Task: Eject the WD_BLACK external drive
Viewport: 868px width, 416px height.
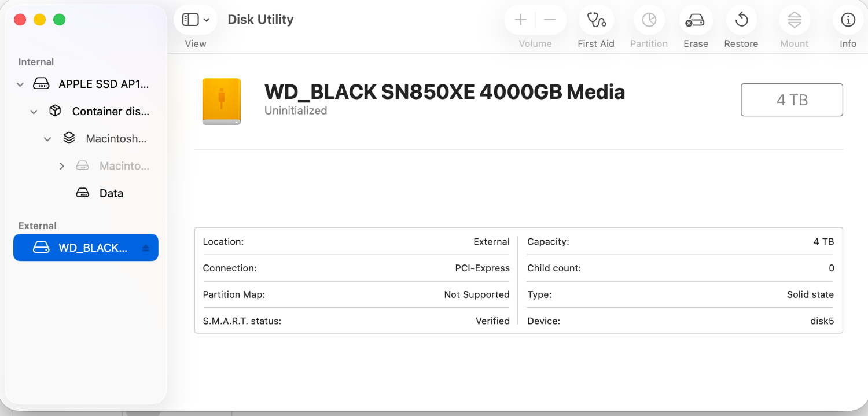Action: [x=145, y=248]
